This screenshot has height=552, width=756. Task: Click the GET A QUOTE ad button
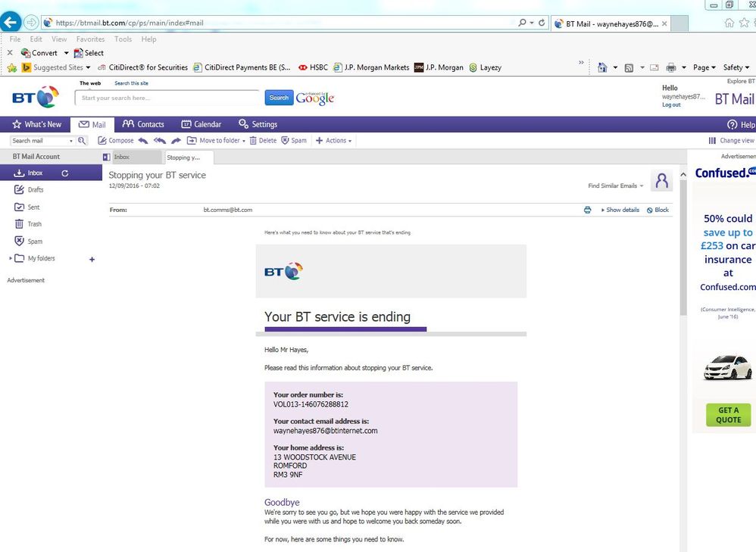tap(729, 415)
